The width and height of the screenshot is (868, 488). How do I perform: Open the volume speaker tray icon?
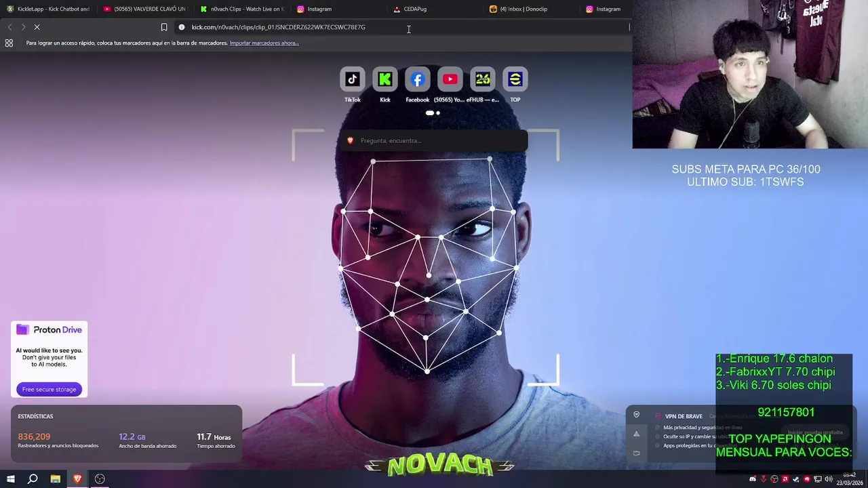pyautogui.click(x=829, y=479)
